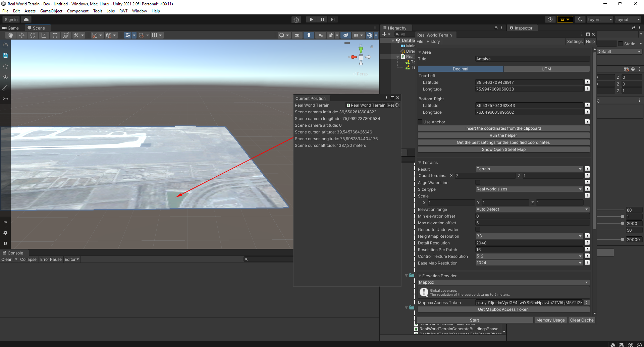
Task: Open the Undo History icon
Action: pyautogui.click(x=550, y=19)
